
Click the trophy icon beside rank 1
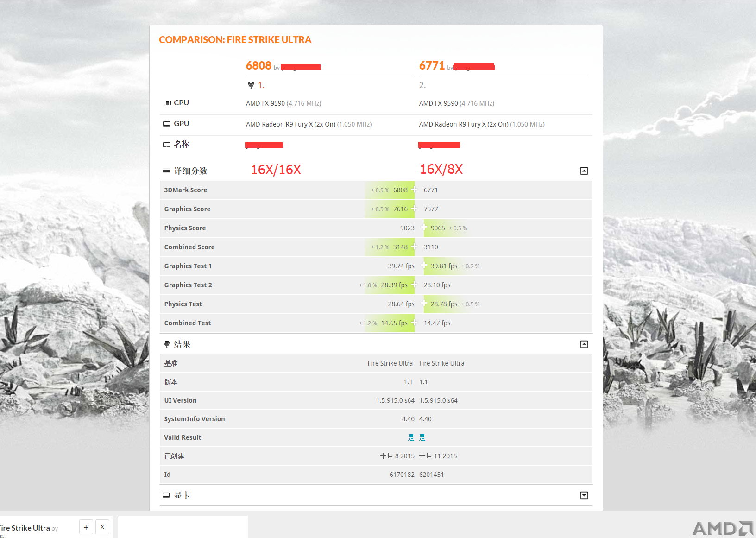tap(251, 85)
